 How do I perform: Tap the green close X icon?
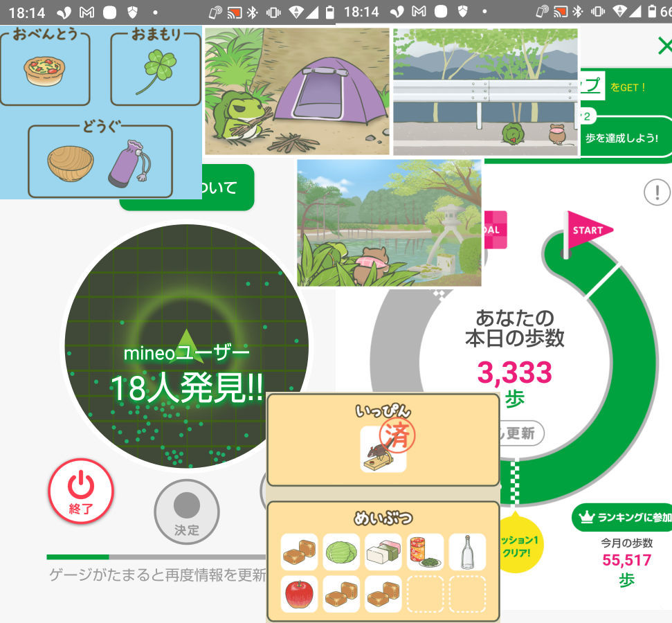click(664, 46)
